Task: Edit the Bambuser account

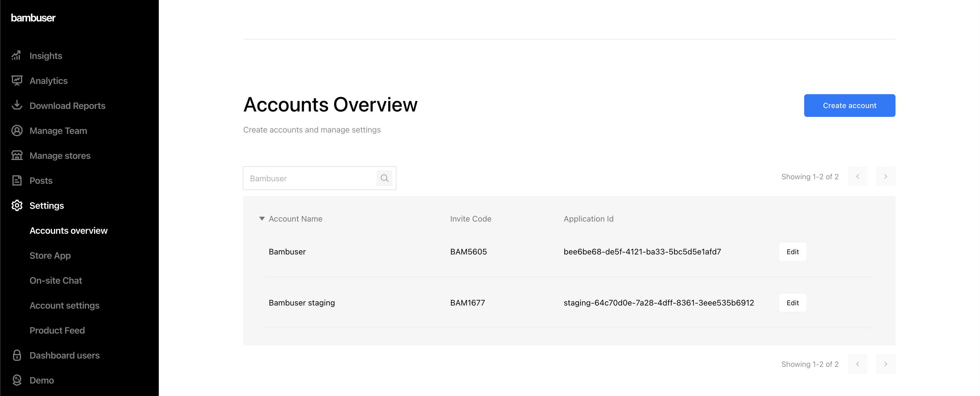Action: pyautogui.click(x=793, y=251)
